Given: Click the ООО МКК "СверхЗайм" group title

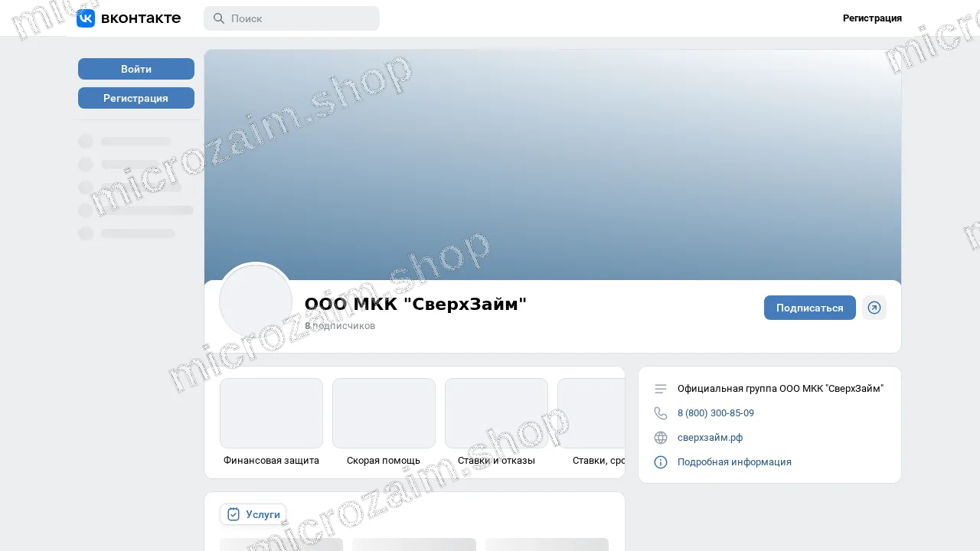Looking at the screenshot, I should (x=416, y=304).
